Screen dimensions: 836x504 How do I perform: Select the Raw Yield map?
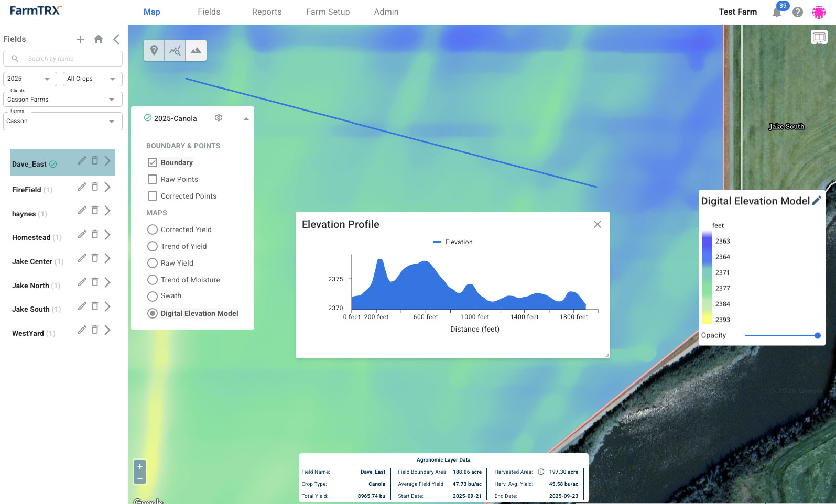click(153, 263)
